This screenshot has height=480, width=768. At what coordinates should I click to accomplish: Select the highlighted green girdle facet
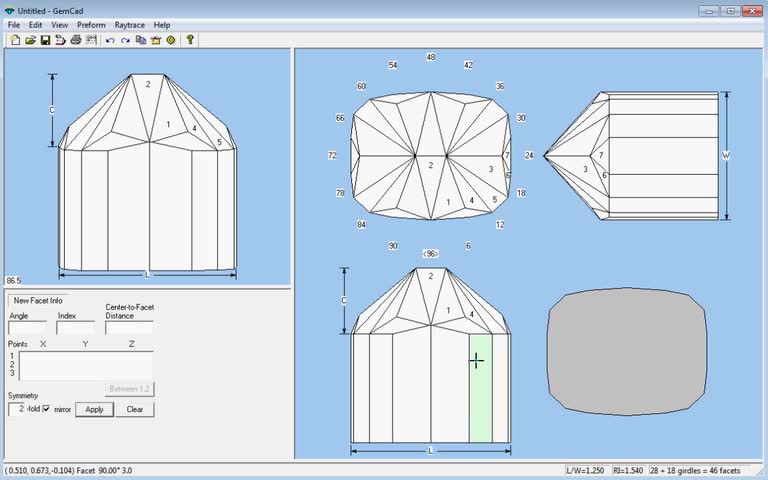[x=480, y=388]
